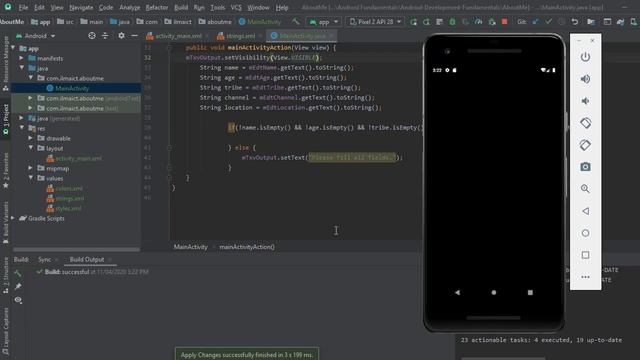Viewport: 640px width, 360px height.
Task: Select activity_main.xml in the layout folder
Action: [x=78, y=158]
